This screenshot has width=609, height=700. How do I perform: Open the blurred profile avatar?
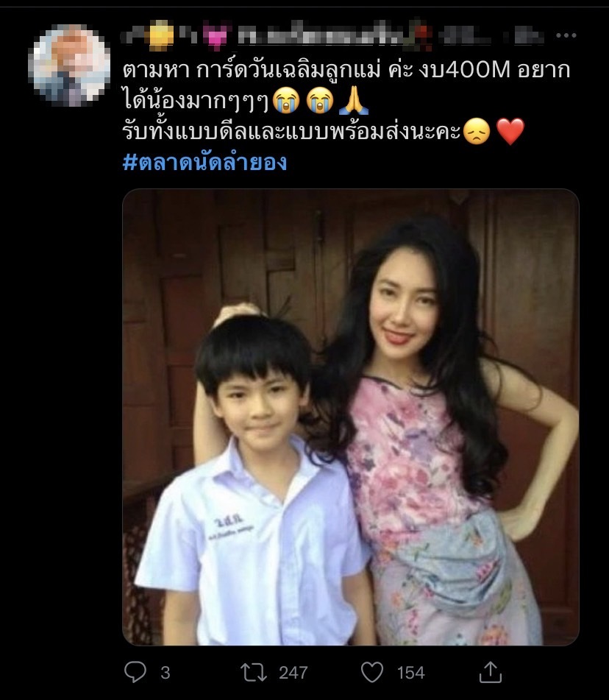(x=69, y=66)
